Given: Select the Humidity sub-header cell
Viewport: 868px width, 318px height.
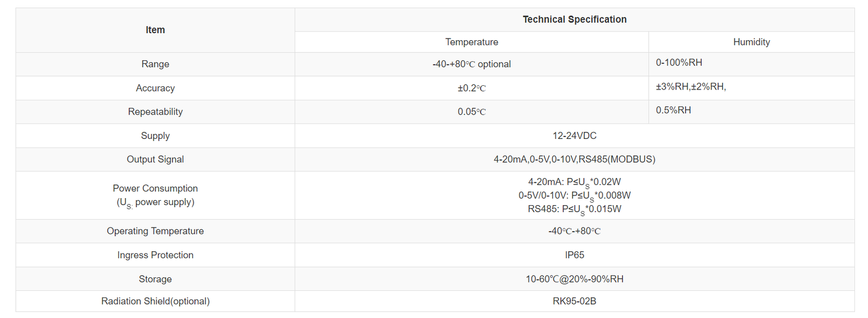Looking at the screenshot, I should click(751, 42).
